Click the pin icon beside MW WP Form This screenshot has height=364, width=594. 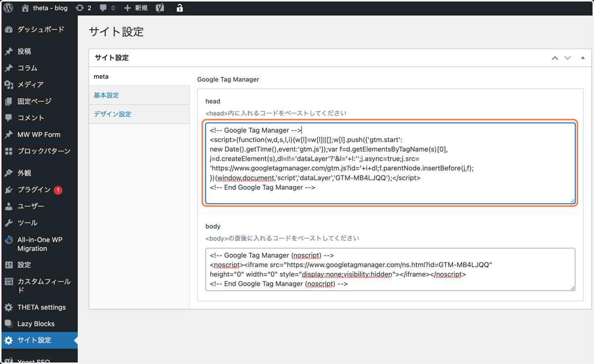point(8,135)
